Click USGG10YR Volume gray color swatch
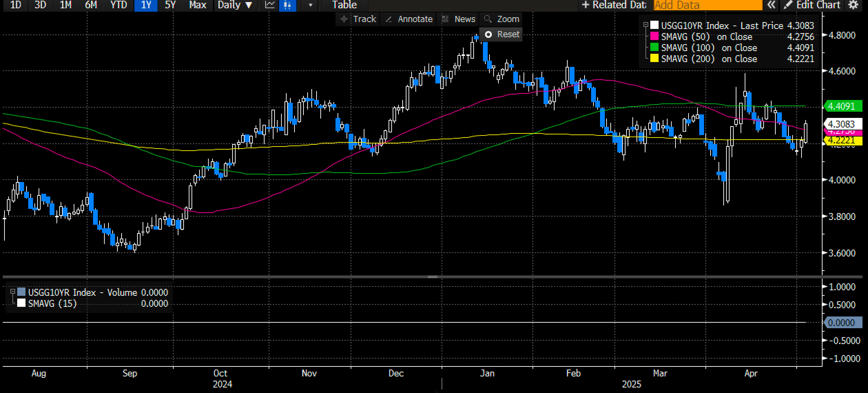 point(21,292)
